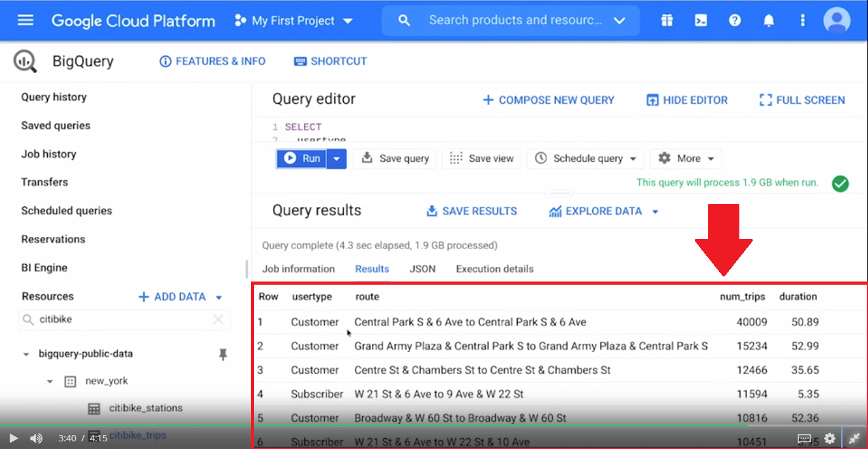Exit video full screen mode
The width and height of the screenshot is (868, 449).
[x=855, y=438]
